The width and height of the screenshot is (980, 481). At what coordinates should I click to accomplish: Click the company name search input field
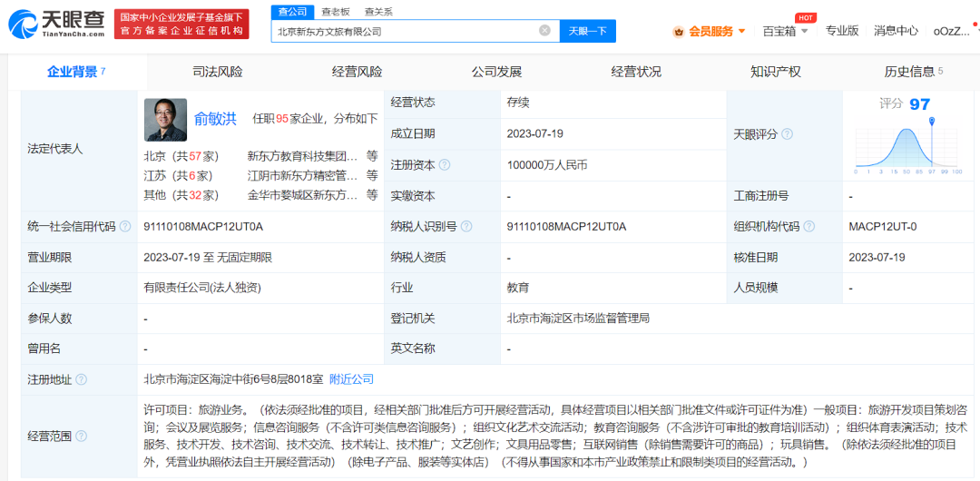click(404, 31)
